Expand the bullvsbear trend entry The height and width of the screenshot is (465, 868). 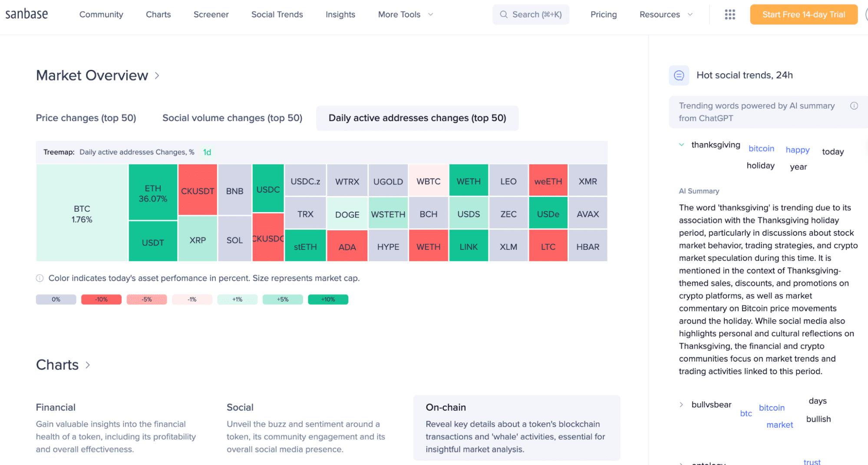(x=681, y=405)
